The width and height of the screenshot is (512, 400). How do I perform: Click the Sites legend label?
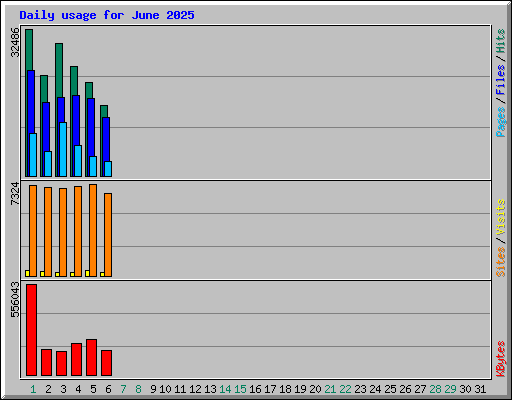point(501,262)
